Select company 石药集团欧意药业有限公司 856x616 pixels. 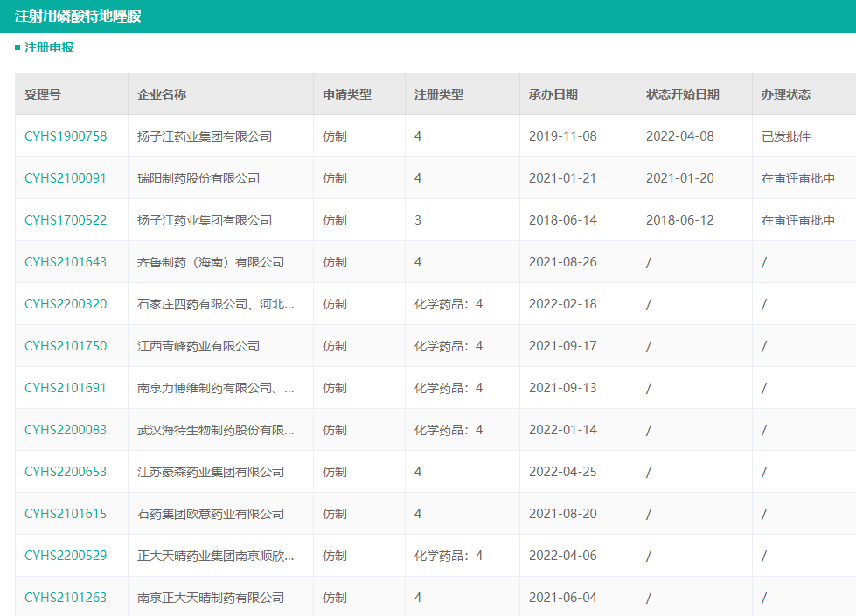[211, 514]
